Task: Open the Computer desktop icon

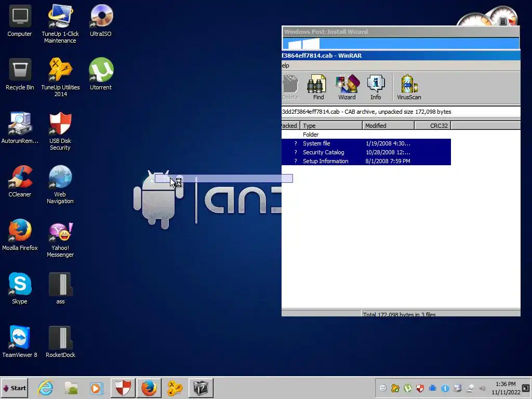Action: tap(20, 21)
